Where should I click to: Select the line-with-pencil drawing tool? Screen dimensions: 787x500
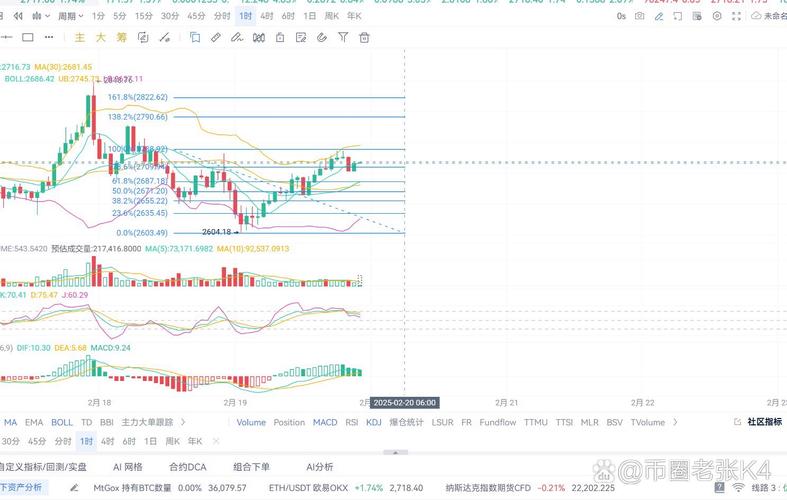[x=164, y=37]
